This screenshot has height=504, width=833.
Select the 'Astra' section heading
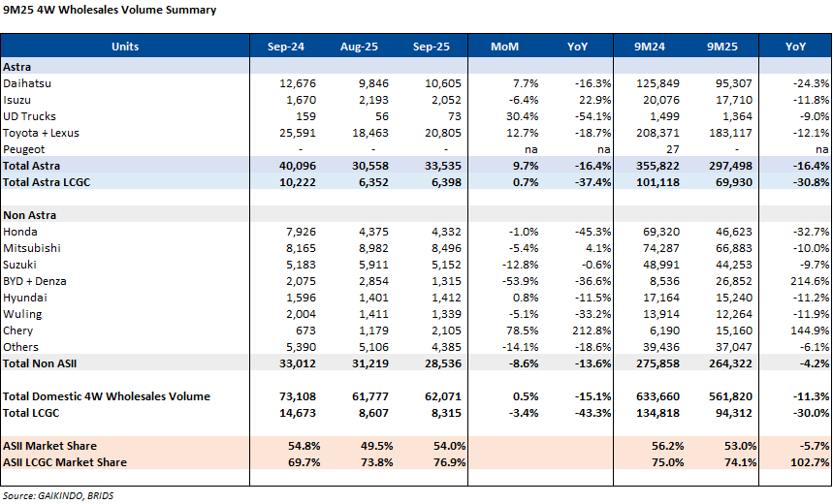(x=17, y=67)
